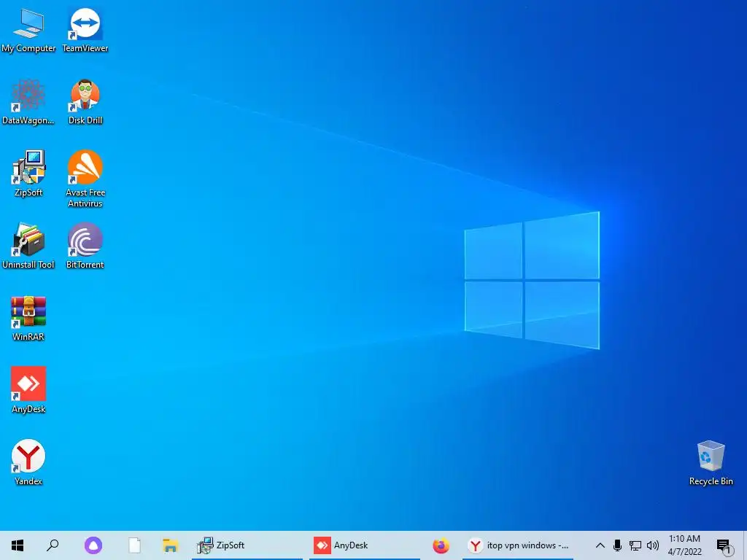Screen dimensions: 747x560
Task: Show hidden system tray icons
Action: tap(600, 545)
